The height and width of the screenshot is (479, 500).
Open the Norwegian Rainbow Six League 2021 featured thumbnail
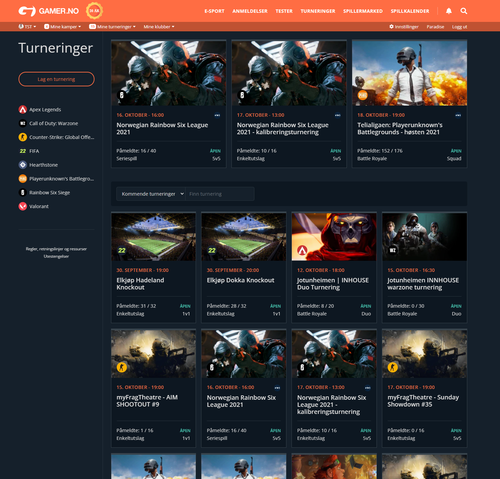[169, 73]
